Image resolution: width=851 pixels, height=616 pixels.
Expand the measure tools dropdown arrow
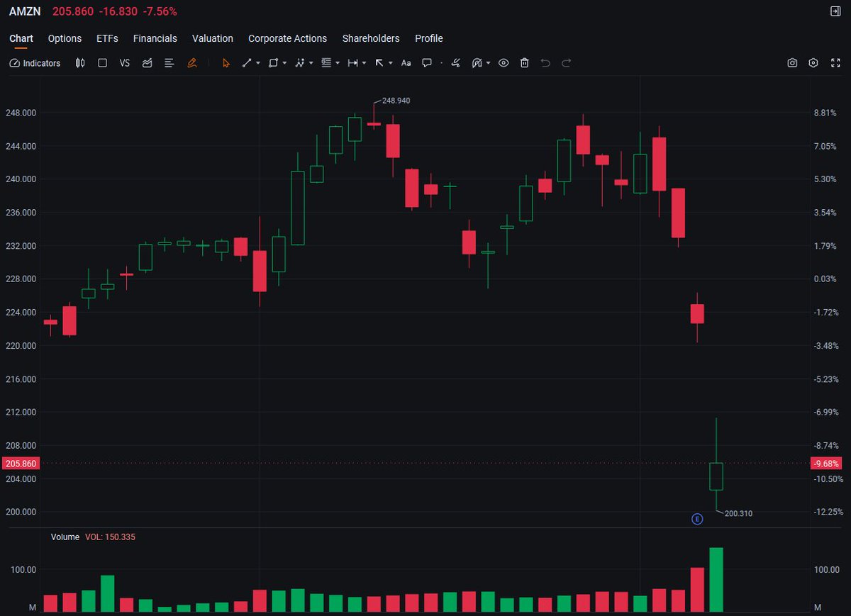pyautogui.click(x=364, y=63)
